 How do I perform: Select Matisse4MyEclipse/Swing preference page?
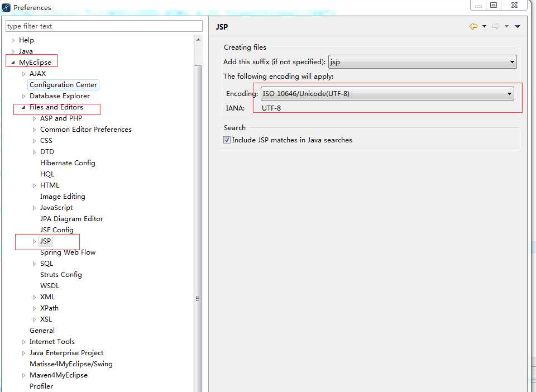pyautogui.click(x=71, y=364)
